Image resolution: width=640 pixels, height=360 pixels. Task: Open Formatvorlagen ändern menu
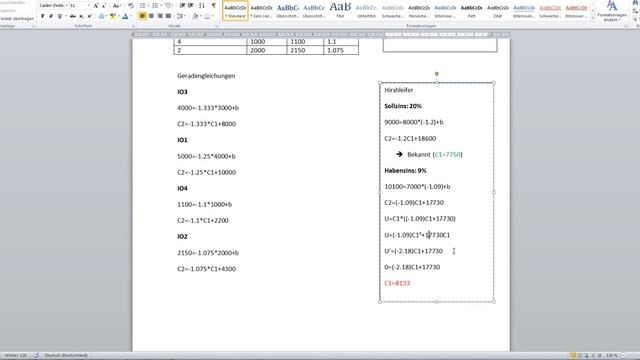[611, 11]
